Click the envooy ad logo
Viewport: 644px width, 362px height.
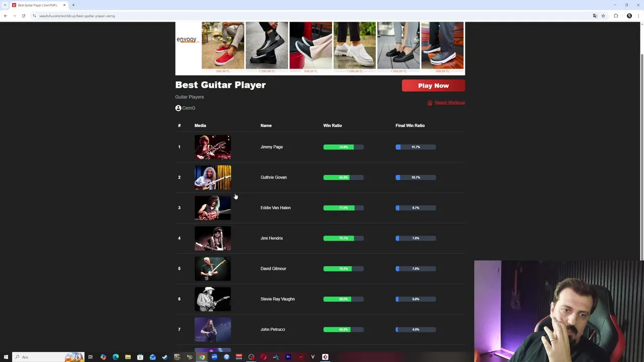(187, 39)
